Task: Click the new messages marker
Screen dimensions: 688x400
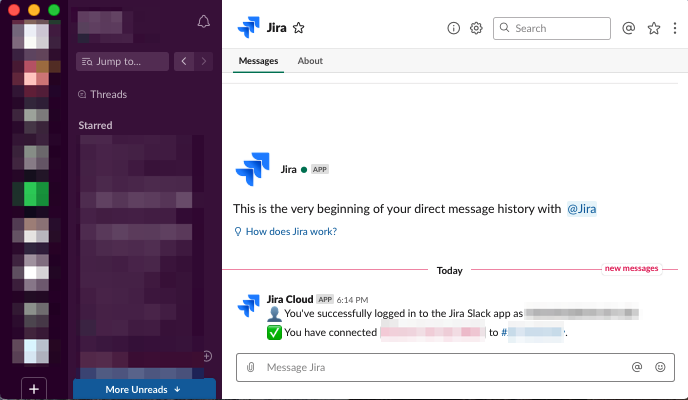Action: click(x=631, y=268)
